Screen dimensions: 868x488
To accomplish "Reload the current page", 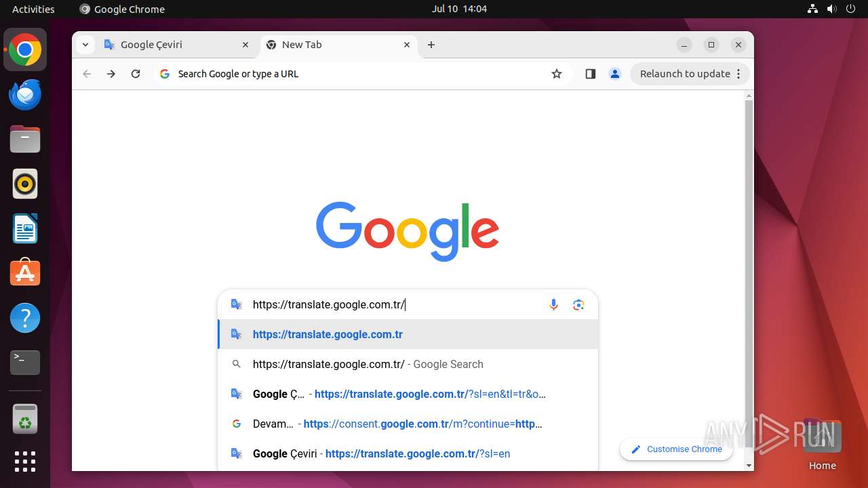I will (136, 74).
